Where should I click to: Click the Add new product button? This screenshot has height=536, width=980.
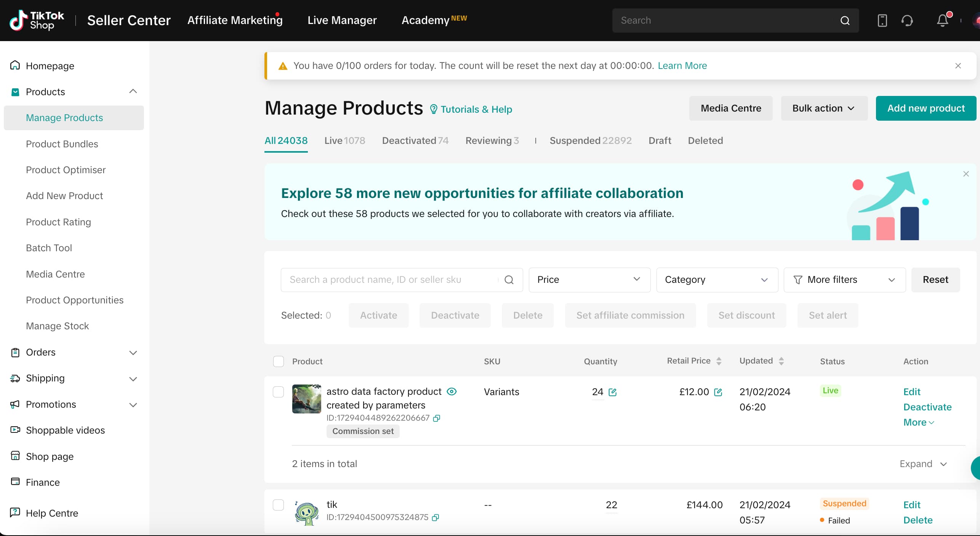click(x=926, y=108)
